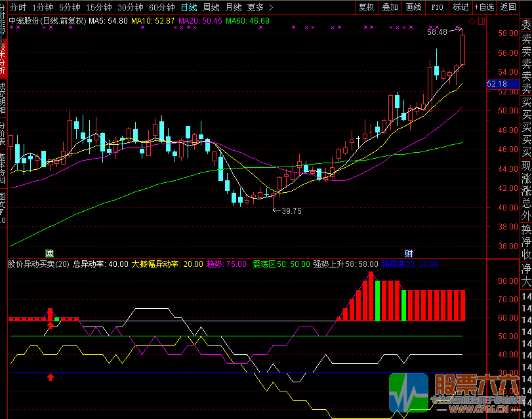Add stock with +自选 button
The image size is (532, 419).
[484, 7]
